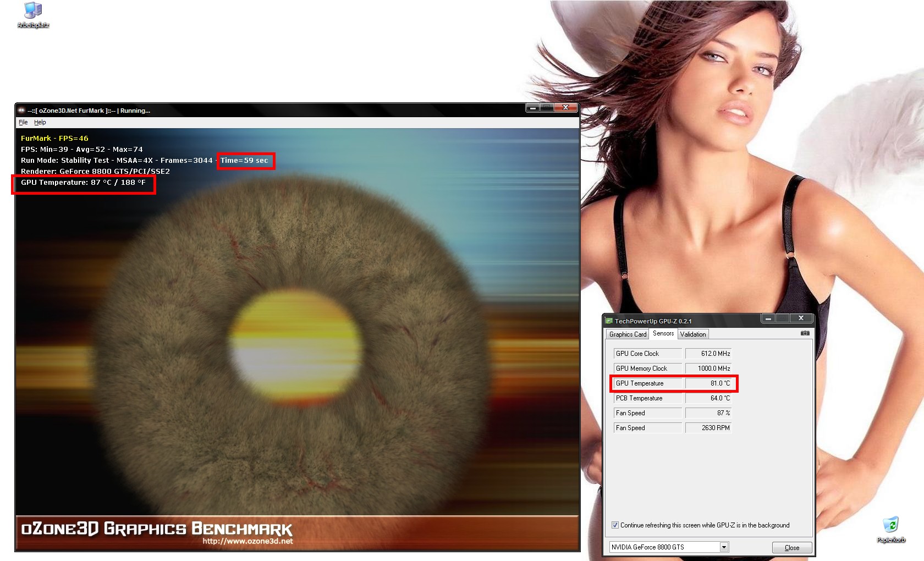Select the Sensors tab in GPU-Z
The width and height of the screenshot is (924, 561).
coord(663,333)
